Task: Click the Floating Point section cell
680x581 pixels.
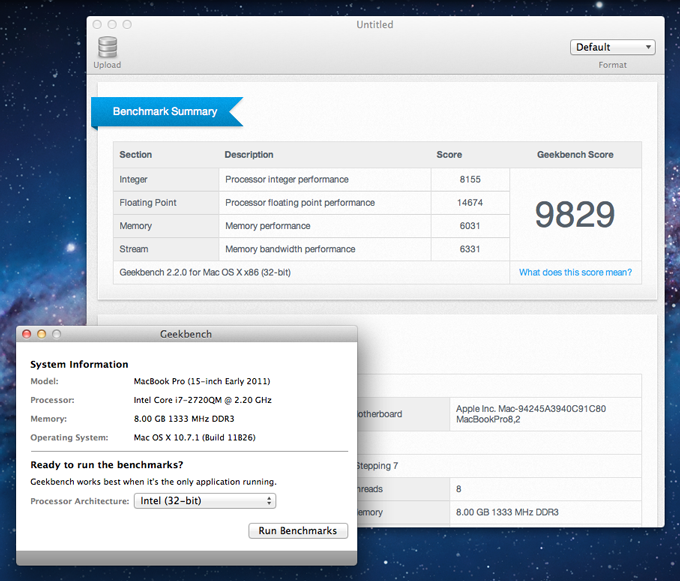Action: tap(166, 202)
